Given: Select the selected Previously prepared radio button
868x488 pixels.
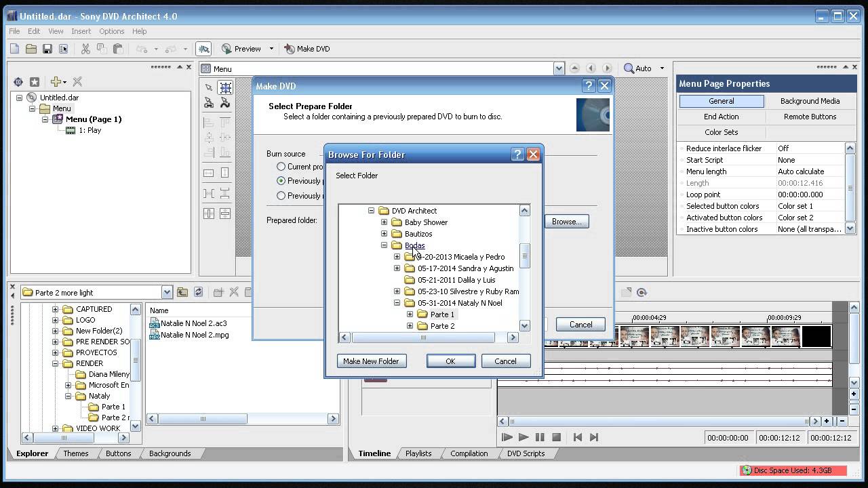Looking at the screenshot, I should point(281,180).
